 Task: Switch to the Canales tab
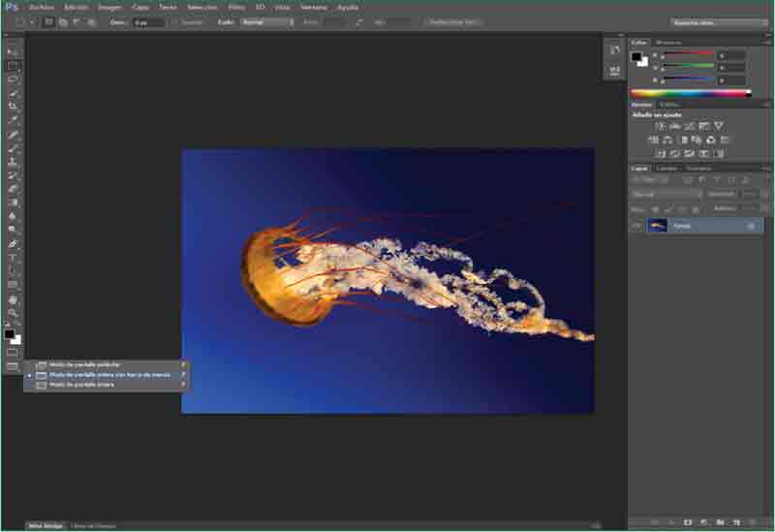(667, 169)
